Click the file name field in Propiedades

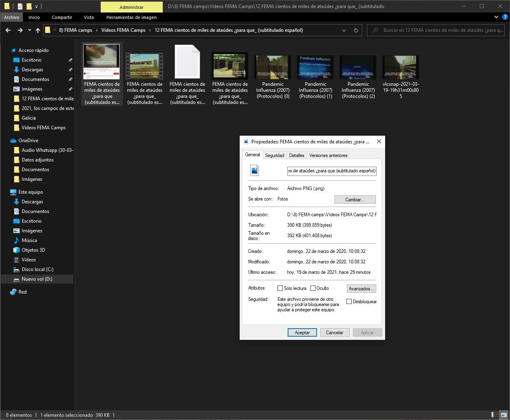click(x=332, y=171)
